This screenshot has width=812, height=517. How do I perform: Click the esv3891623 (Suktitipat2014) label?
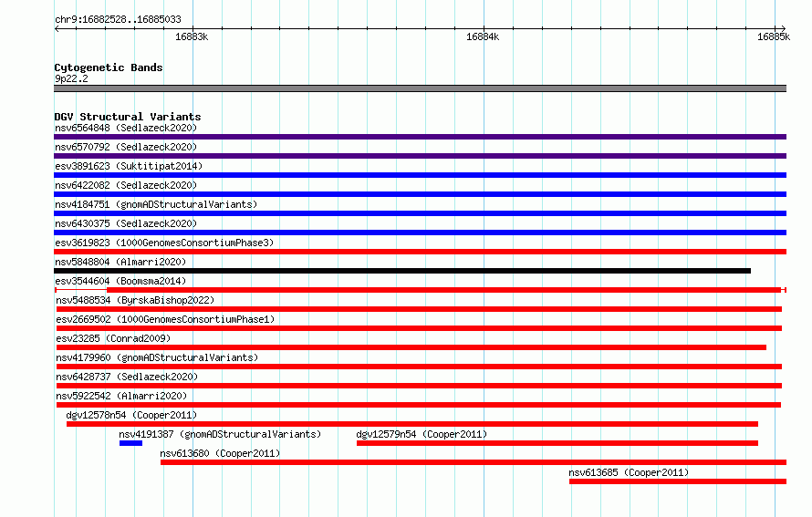coord(129,166)
